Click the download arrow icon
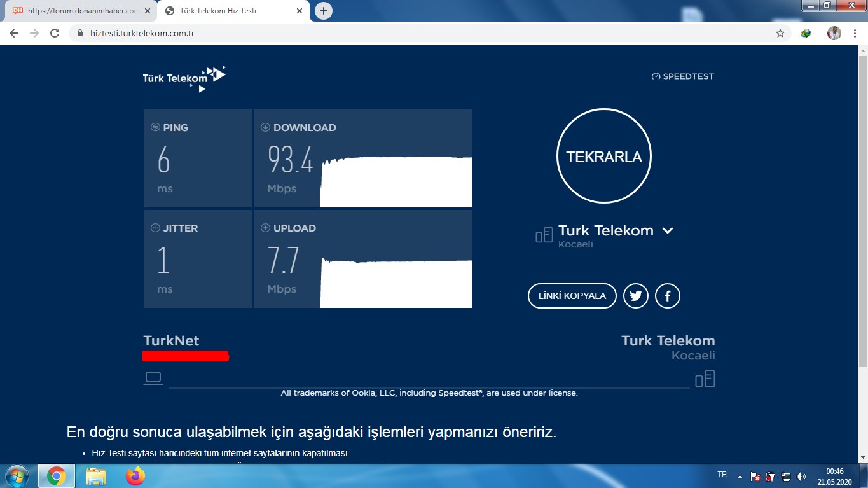868x488 pixels. 265,127
